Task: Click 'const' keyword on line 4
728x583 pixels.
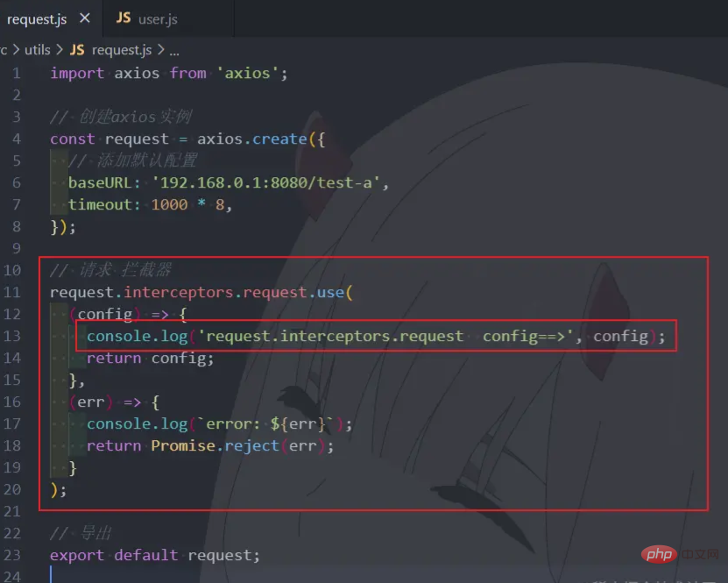Action: point(73,139)
